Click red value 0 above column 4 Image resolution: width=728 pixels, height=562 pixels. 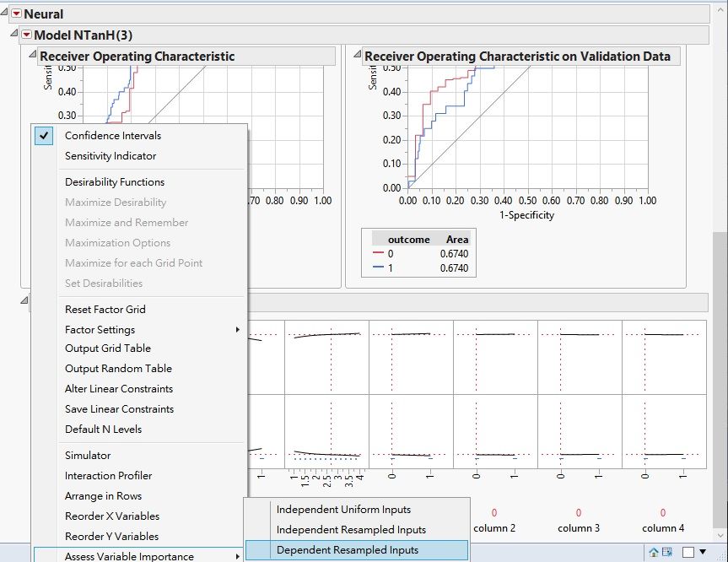(663, 513)
